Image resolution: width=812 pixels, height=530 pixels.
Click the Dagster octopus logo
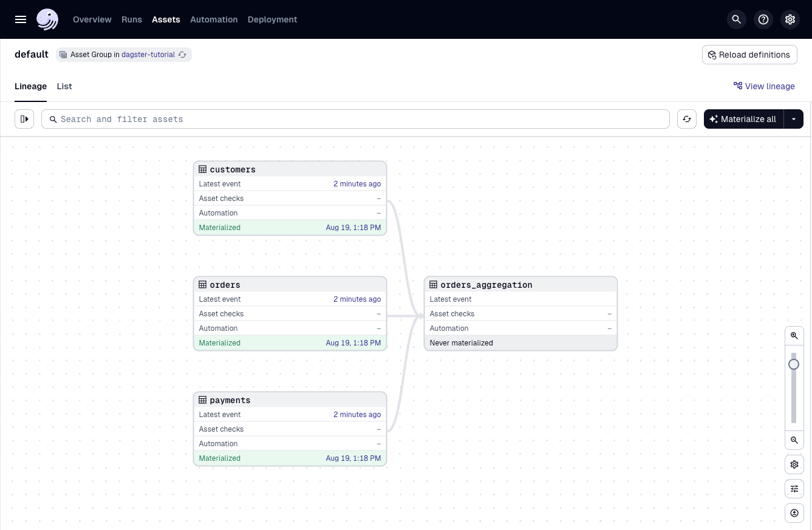tap(47, 19)
